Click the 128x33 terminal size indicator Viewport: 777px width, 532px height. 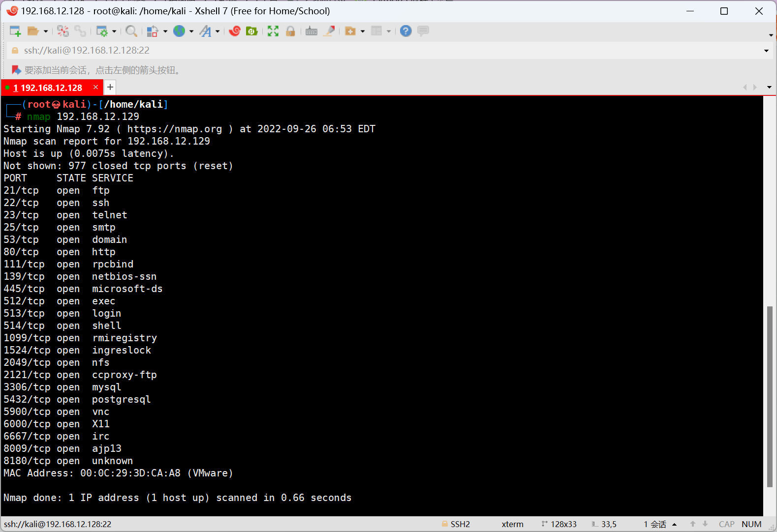559,524
